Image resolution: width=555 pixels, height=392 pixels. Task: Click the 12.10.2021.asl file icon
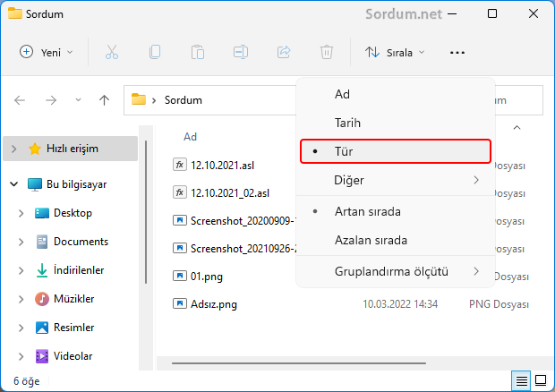coord(180,165)
